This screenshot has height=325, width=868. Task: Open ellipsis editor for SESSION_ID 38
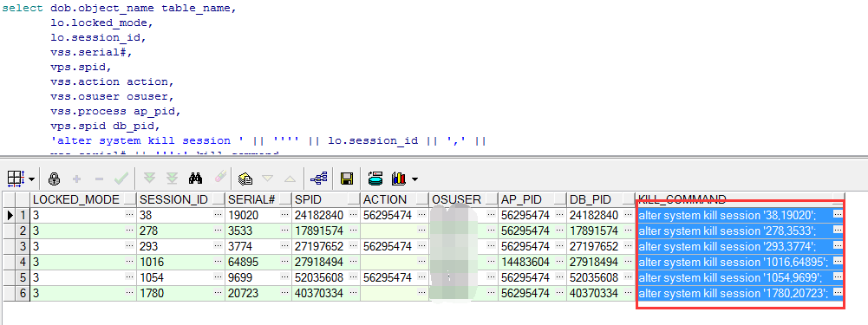[219, 214]
